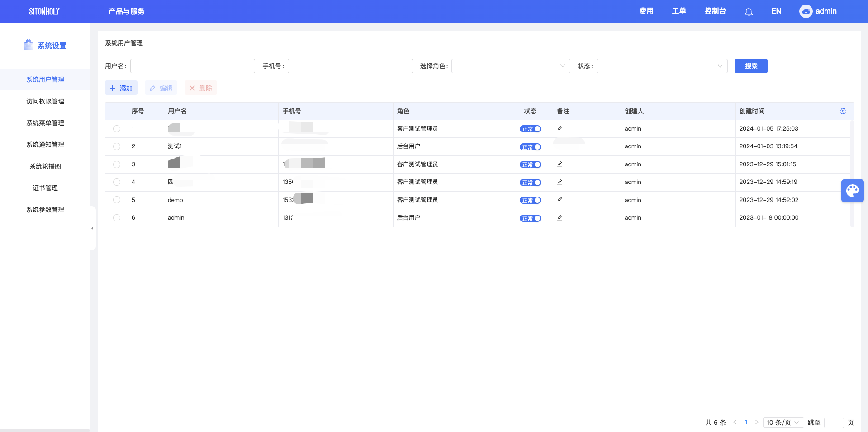The image size is (868, 432).
Task: Open 系统用户管理 in the sidebar
Action: pyautogui.click(x=45, y=80)
